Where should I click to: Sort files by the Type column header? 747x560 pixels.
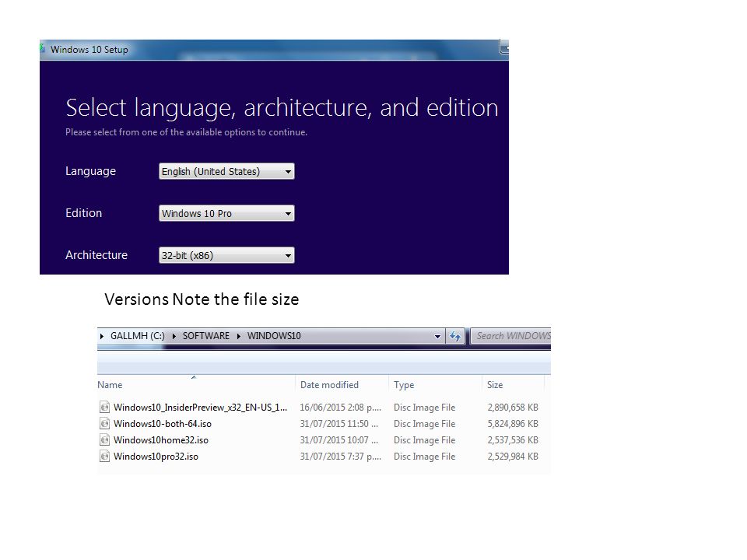(404, 385)
